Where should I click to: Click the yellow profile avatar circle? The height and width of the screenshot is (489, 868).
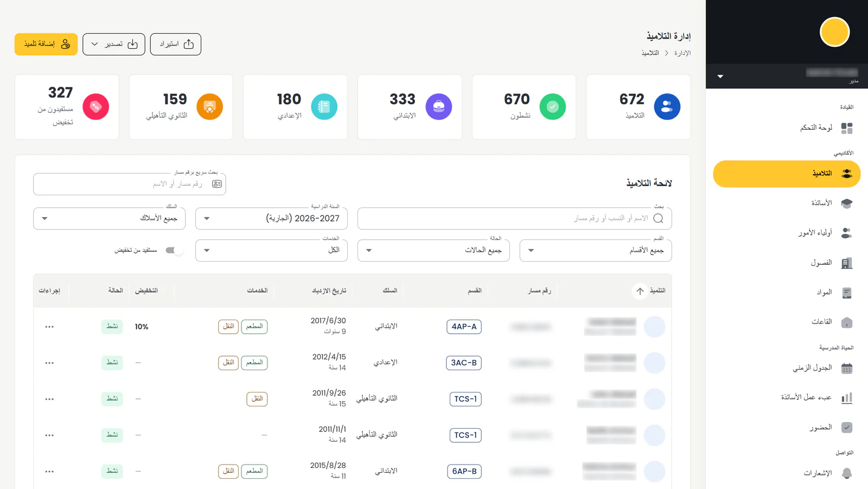click(x=834, y=32)
